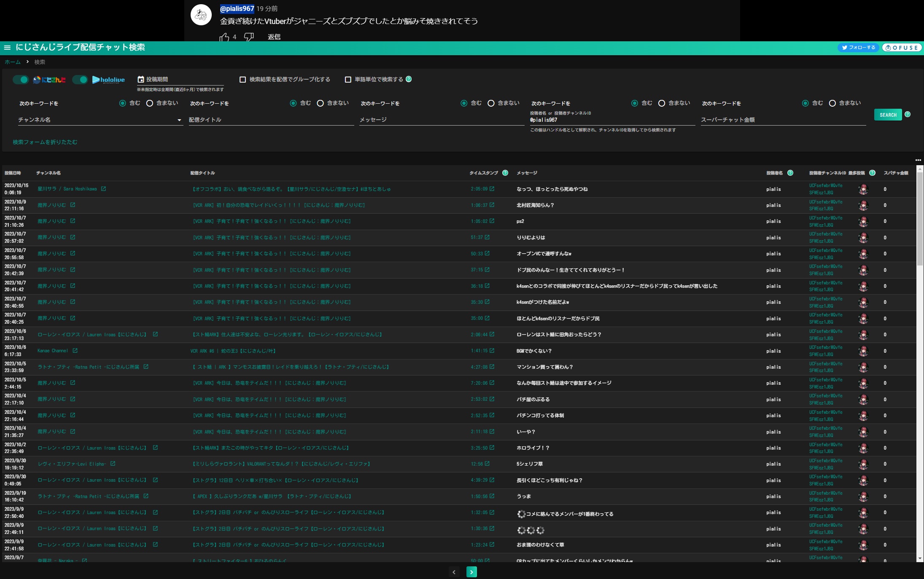
Task: Like the @pialis967 comment
Action: pos(224,37)
